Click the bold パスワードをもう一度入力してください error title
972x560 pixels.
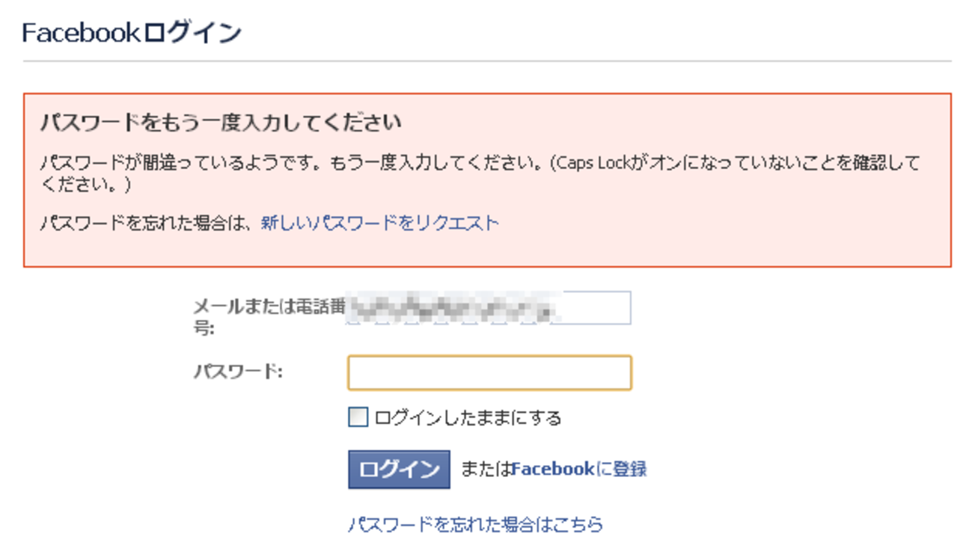coord(220,123)
